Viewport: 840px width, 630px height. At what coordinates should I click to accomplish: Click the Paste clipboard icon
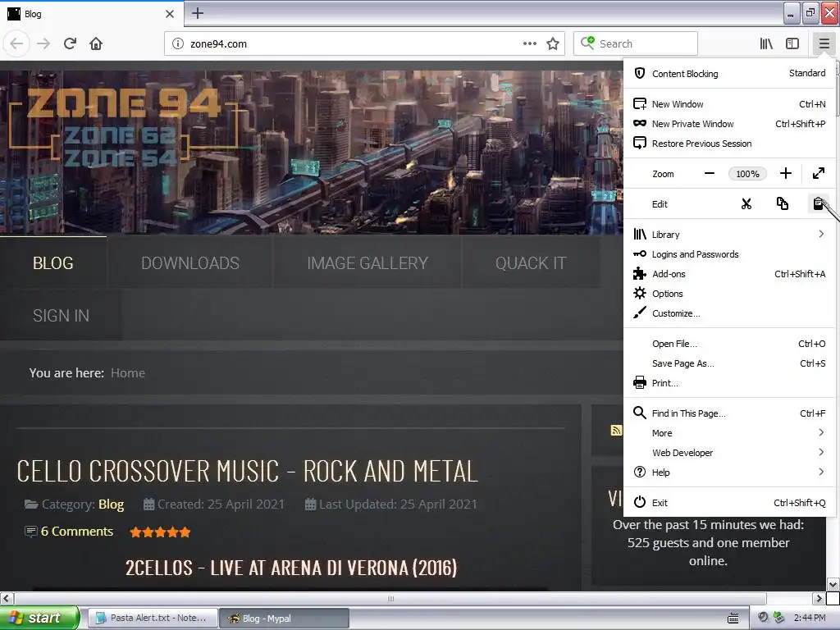818,203
